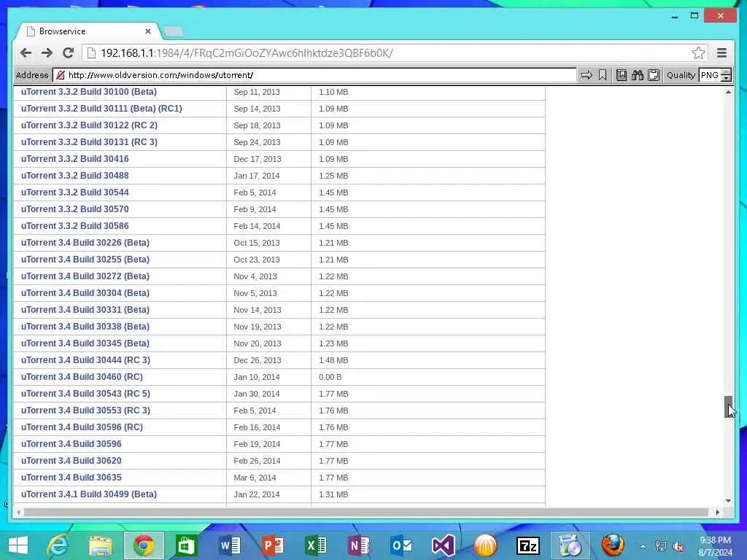Increase Quality using up stepper arrow
This screenshot has height=560, width=747.
(727, 72)
